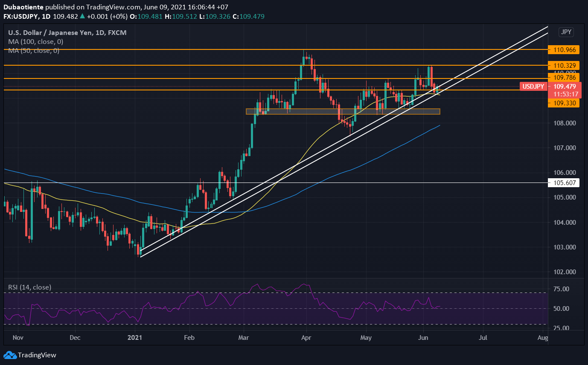Click Dec on the time axis

(x=75, y=338)
